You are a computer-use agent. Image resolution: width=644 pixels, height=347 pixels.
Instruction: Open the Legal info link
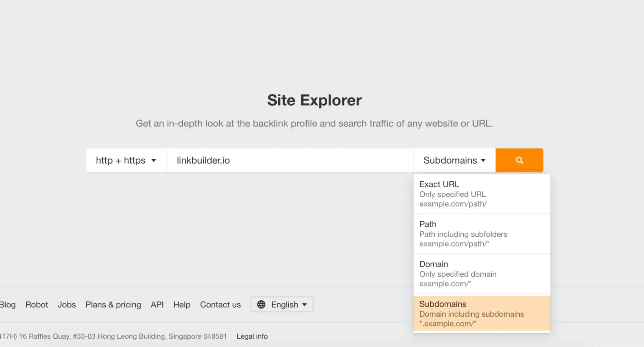252,336
